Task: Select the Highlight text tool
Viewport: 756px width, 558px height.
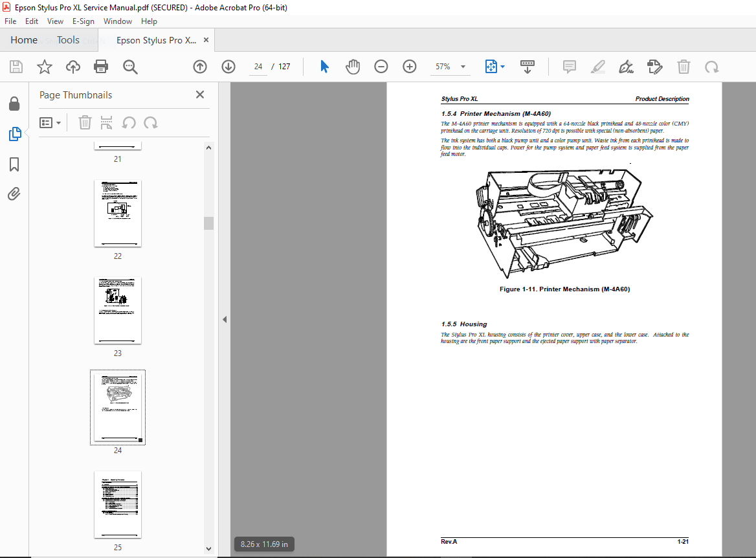Action: pos(597,67)
